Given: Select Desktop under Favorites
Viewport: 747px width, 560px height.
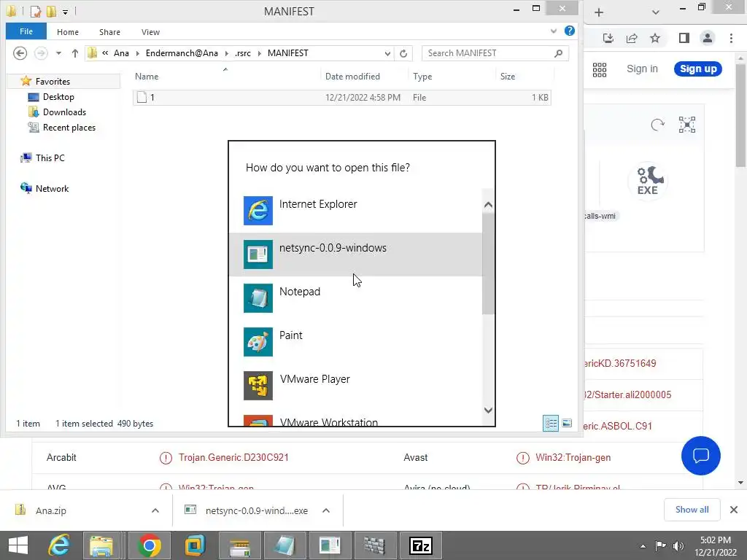Looking at the screenshot, I should click(58, 97).
